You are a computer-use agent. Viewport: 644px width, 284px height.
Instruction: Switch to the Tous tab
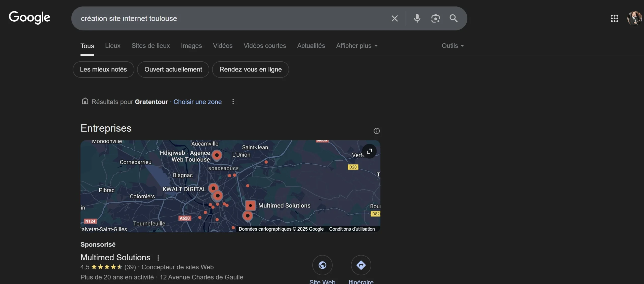point(87,46)
